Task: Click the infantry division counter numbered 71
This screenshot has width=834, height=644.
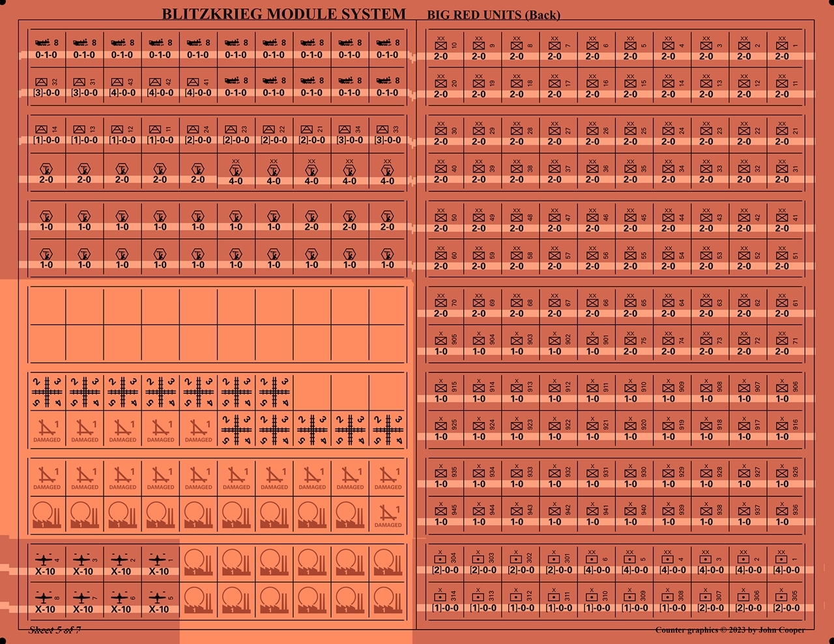Action: point(786,344)
